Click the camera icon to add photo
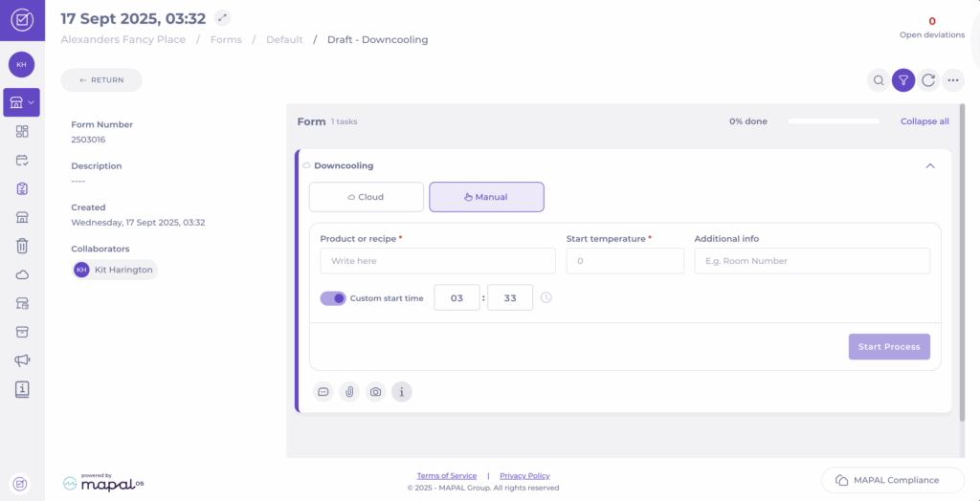This screenshot has height=501, width=980. click(376, 391)
